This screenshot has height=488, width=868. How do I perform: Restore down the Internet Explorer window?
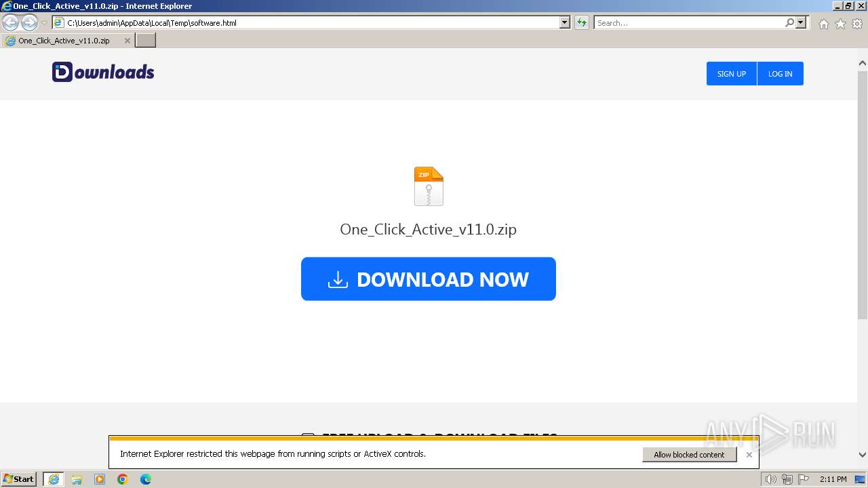coord(848,5)
